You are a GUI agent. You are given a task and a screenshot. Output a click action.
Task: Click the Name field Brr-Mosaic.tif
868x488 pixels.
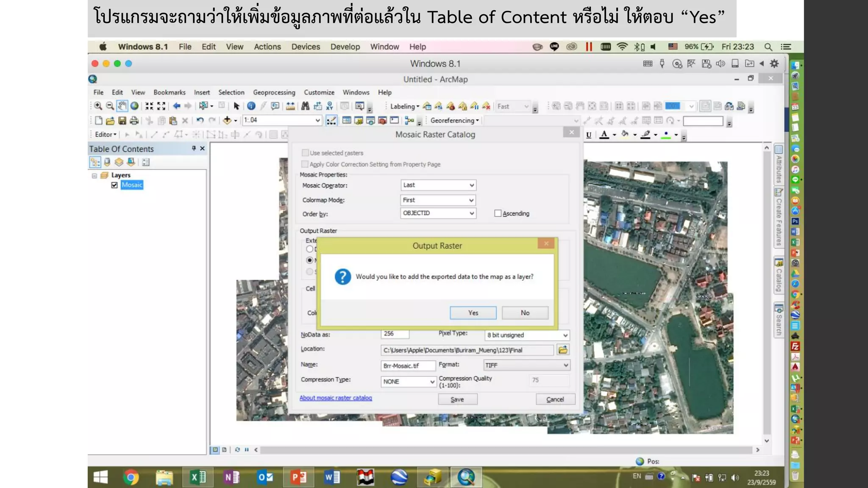[x=408, y=366]
